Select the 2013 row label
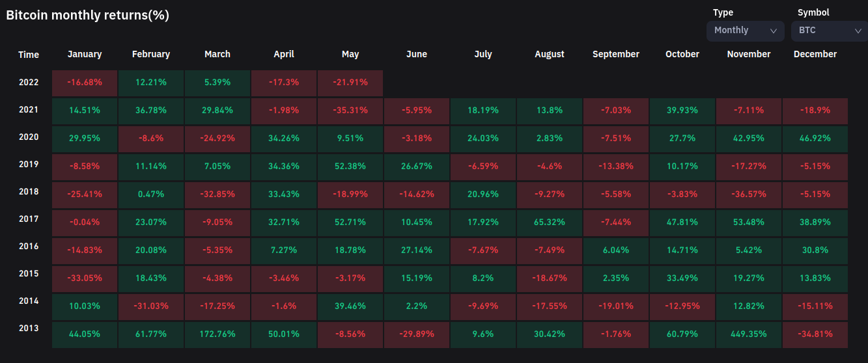The width and height of the screenshot is (868, 363). (x=29, y=329)
